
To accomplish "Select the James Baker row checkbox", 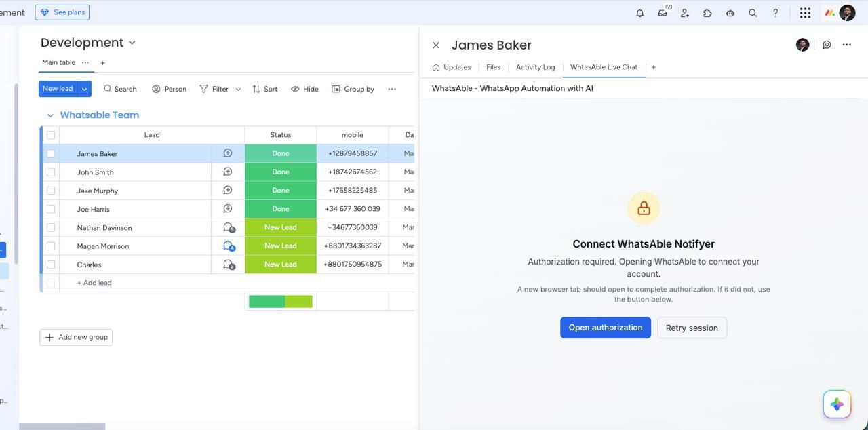I will coord(51,153).
